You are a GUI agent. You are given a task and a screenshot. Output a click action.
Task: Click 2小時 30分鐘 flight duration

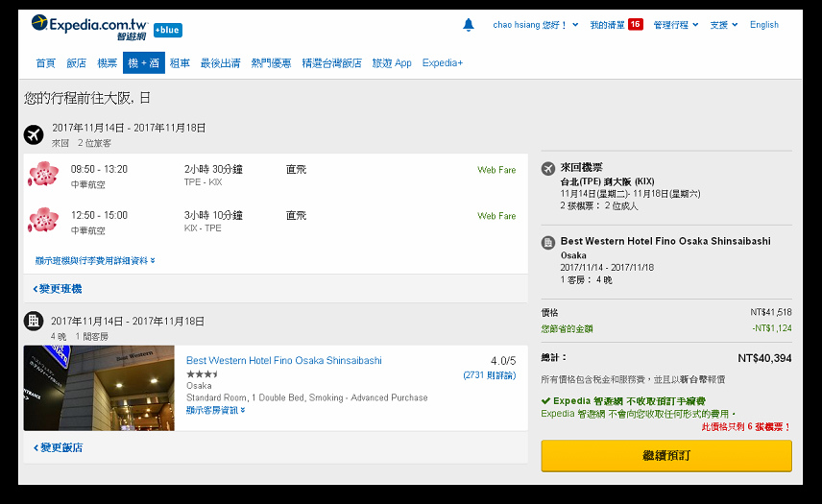(213, 169)
